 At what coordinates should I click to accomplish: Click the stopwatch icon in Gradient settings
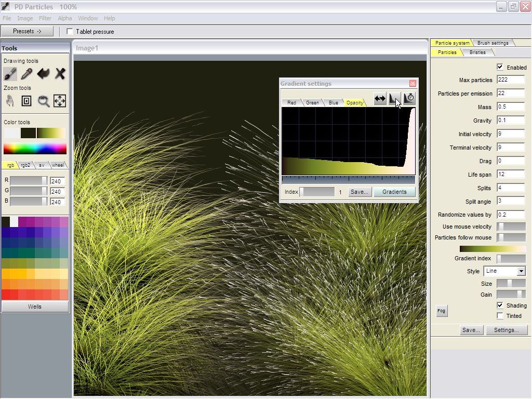coord(409,98)
